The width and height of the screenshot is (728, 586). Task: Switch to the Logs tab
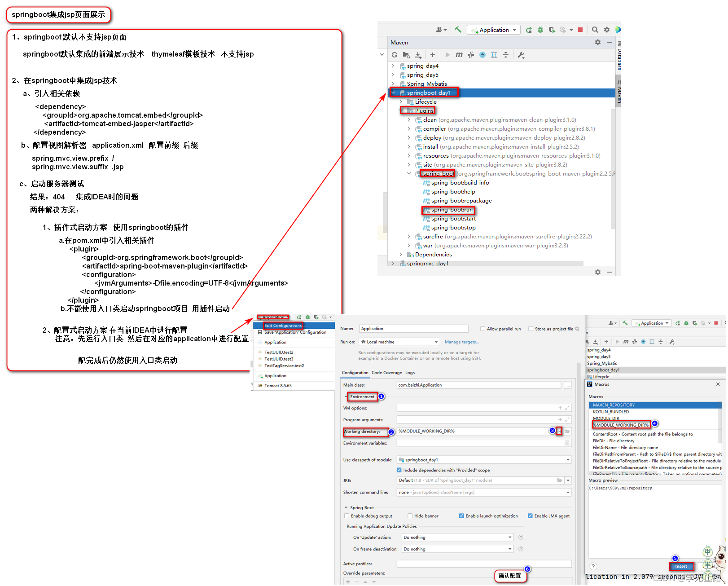410,373
